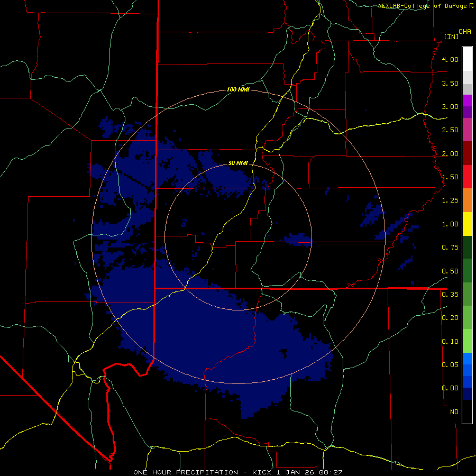Click the 'OHA' product code label
The height and width of the screenshot is (476, 476).
465,31
